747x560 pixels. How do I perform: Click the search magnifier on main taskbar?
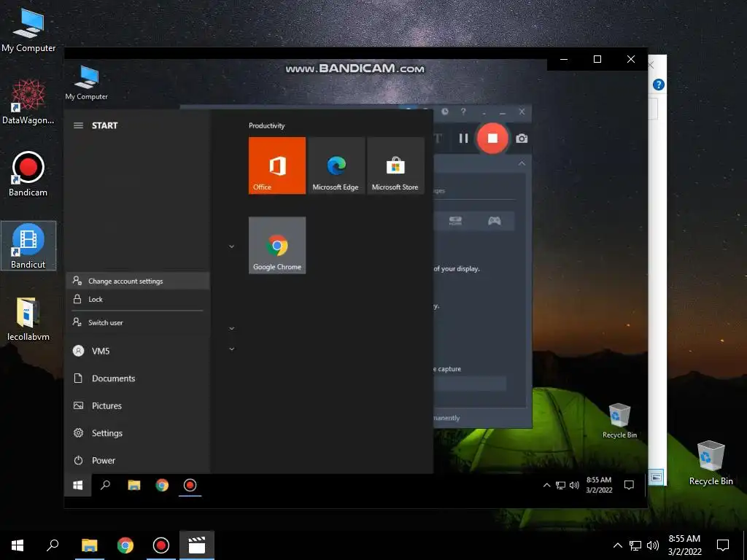pyautogui.click(x=53, y=545)
